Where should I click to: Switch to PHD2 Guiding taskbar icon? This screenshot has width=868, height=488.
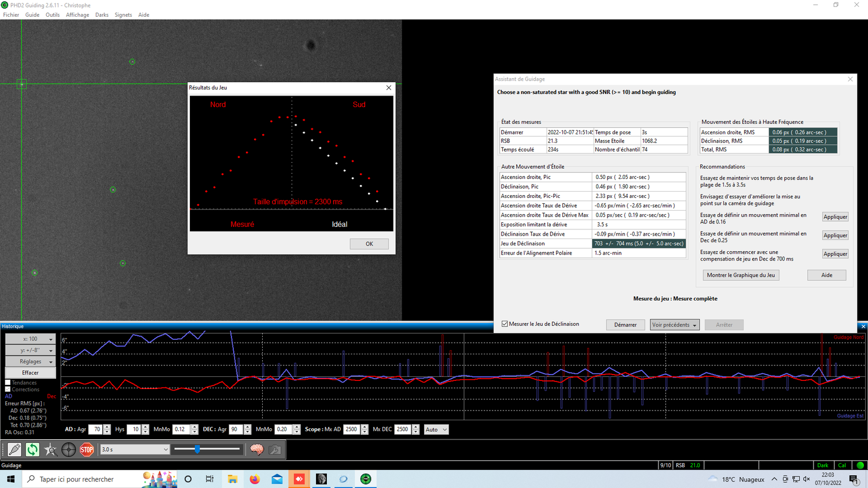coord(366,479)
